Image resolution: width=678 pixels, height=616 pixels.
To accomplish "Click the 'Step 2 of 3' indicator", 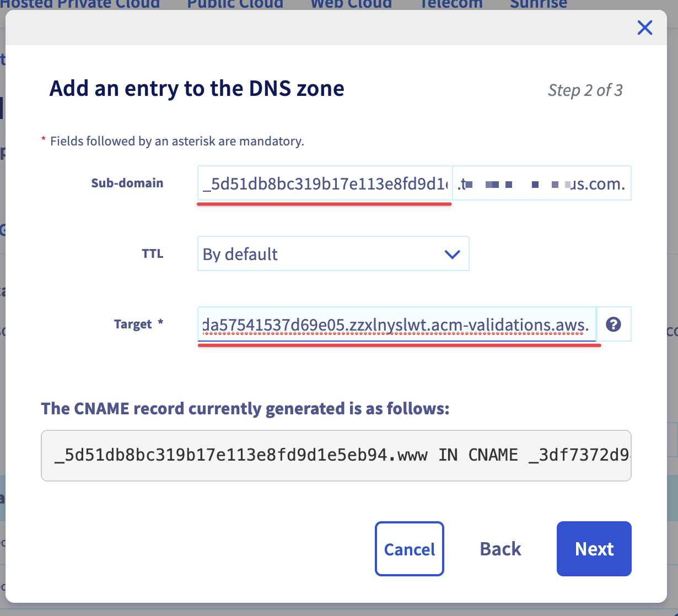I will click(x=585, y=90).
